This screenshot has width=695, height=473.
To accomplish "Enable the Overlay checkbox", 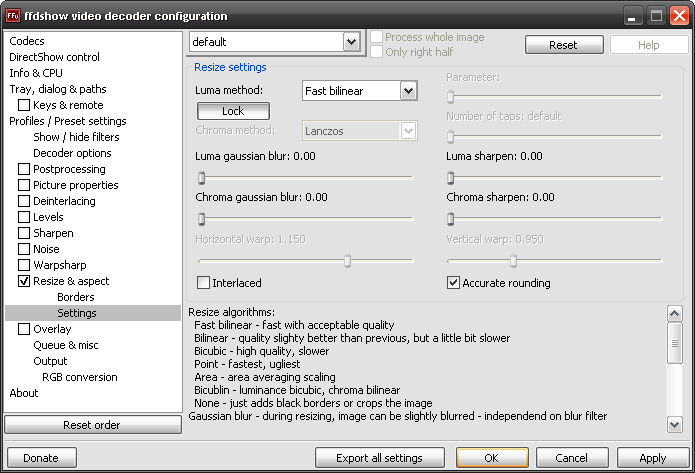I will tap(24, 329).
